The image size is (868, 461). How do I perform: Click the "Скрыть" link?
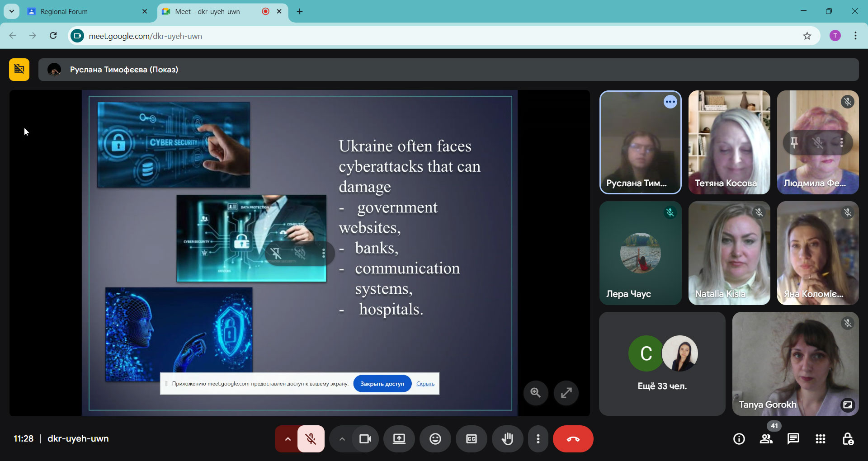tap(425, 384)
